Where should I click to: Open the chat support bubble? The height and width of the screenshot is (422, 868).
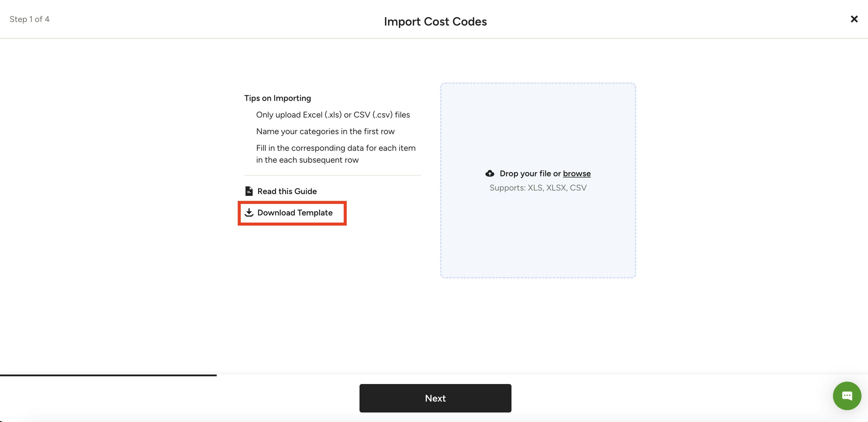tap(847, 396)
